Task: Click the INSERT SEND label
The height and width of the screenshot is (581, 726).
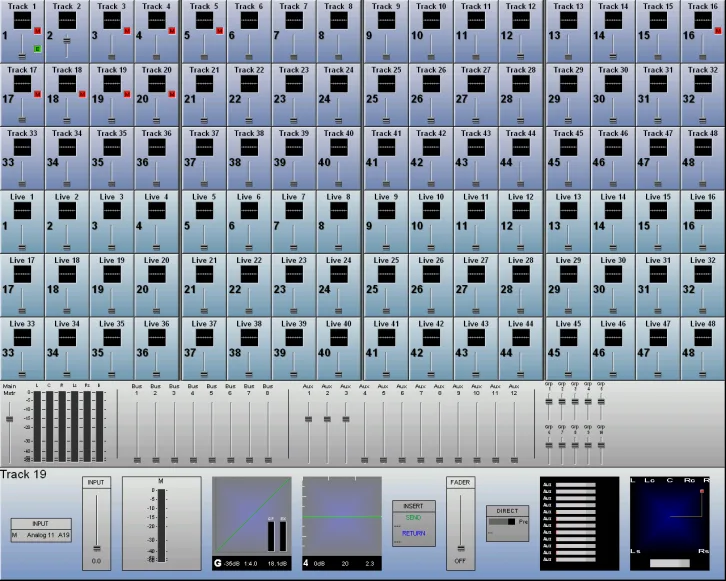Action: pyautogui.click(x=413, y=518)
